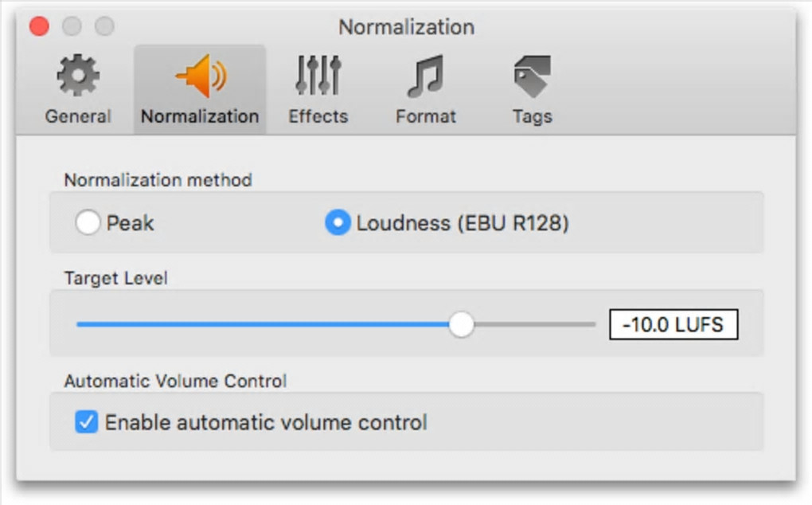This screenshot has height=505, width=812.
Task: Click the 'Loudness (EBU R128)' option text
Action: tap(463, 224)
